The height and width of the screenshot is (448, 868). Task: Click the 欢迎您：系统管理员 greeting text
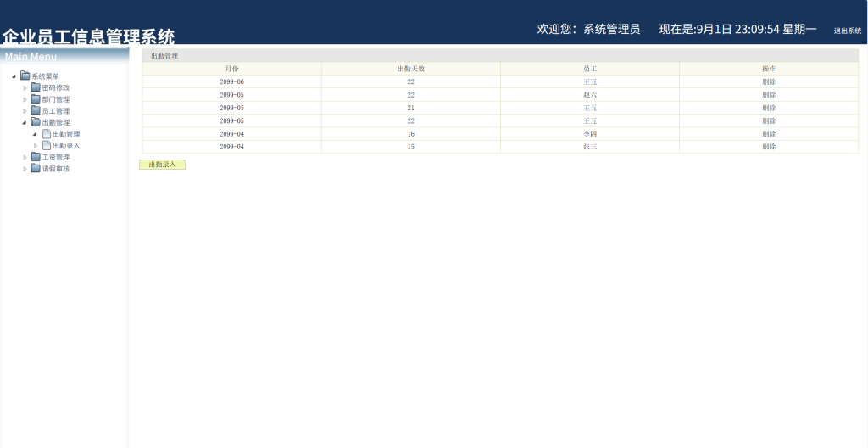point(588,29)
